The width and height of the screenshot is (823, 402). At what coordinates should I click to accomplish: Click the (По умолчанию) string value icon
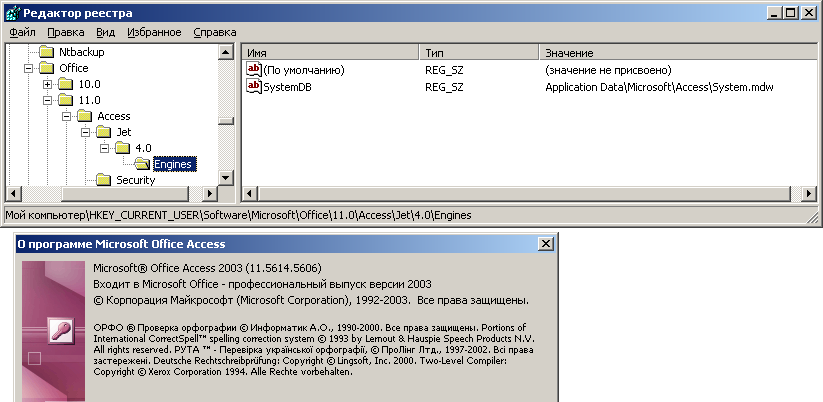pyautogui.click(x=254, y=69)
